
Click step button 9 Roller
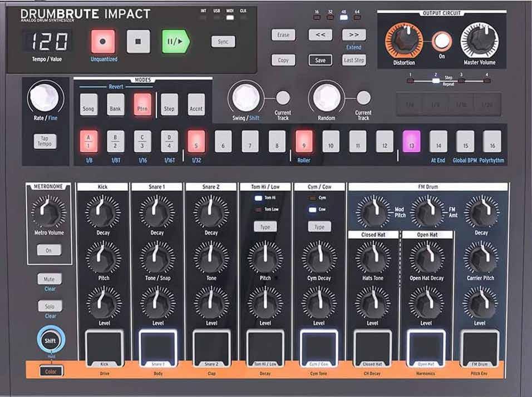(304, 141)
